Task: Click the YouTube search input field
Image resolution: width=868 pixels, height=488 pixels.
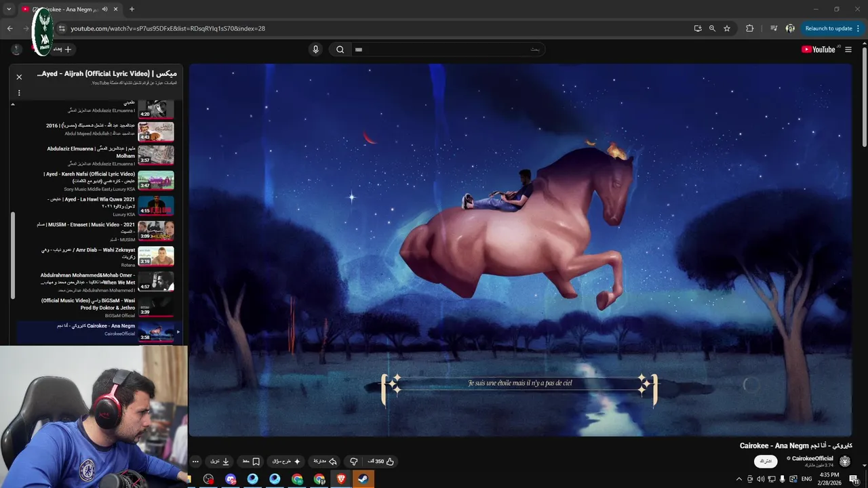Action: (x=448, y=49)
